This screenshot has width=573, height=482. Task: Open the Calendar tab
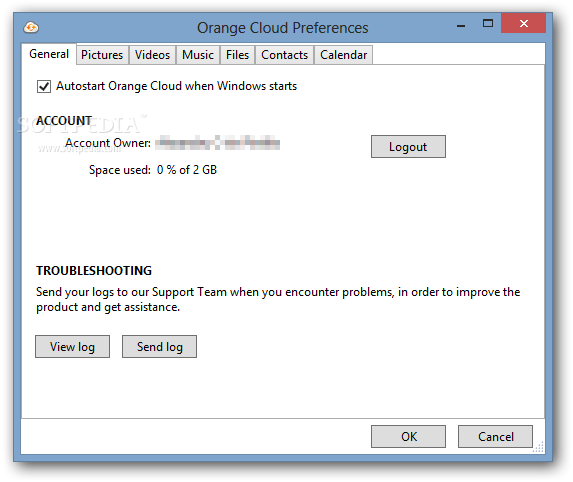(x=344, y=55)
